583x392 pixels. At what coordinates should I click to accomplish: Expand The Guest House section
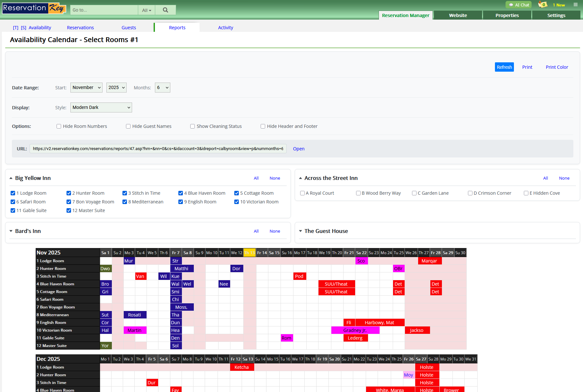pyautogui.click(x=300, y=231)
